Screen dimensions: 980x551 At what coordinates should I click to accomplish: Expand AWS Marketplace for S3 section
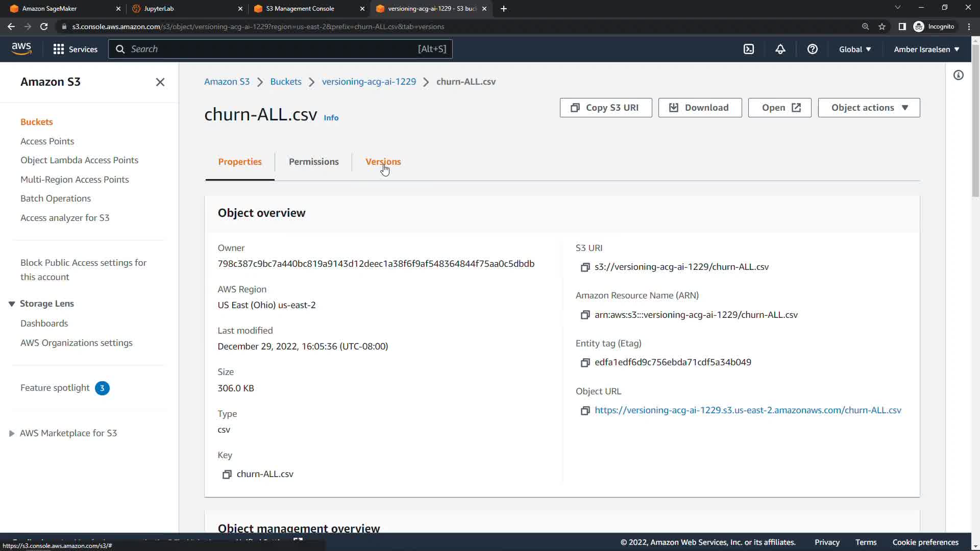click(x=11, y=433)
